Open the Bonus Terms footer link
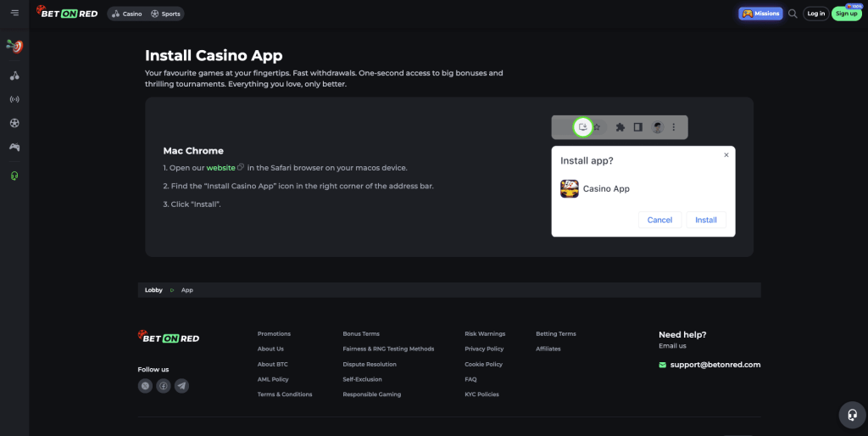Viewport: 868px width, 436px height. click(x=361, y=333)
